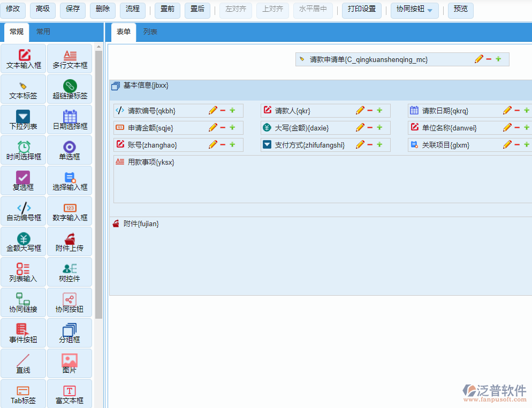532x408 pixels.
Task: Add the 多行文本框 multiline text widget
Action: coord(70,59)
